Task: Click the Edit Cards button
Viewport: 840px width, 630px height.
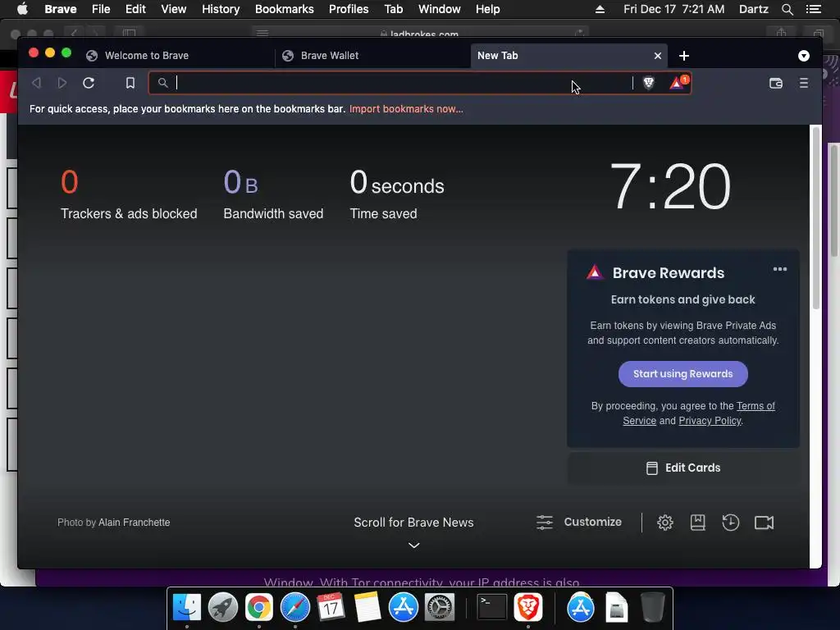Action: tap(683, 468)
